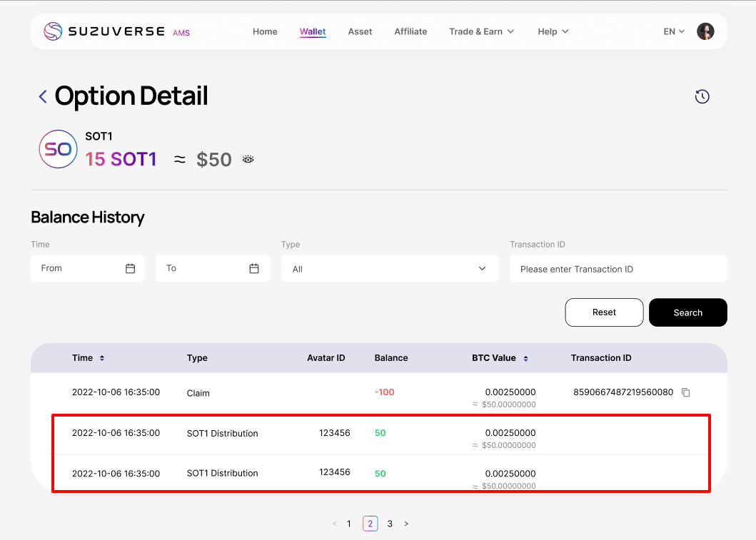The image size is (756, 540).
Task: Open the history clock icon
Action: click(x=702, y=97)
